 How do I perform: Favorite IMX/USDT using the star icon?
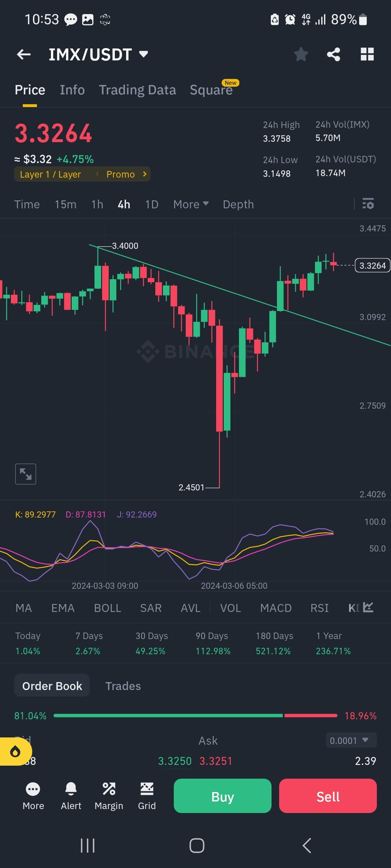pyautogui.click(x=301, y=54)
